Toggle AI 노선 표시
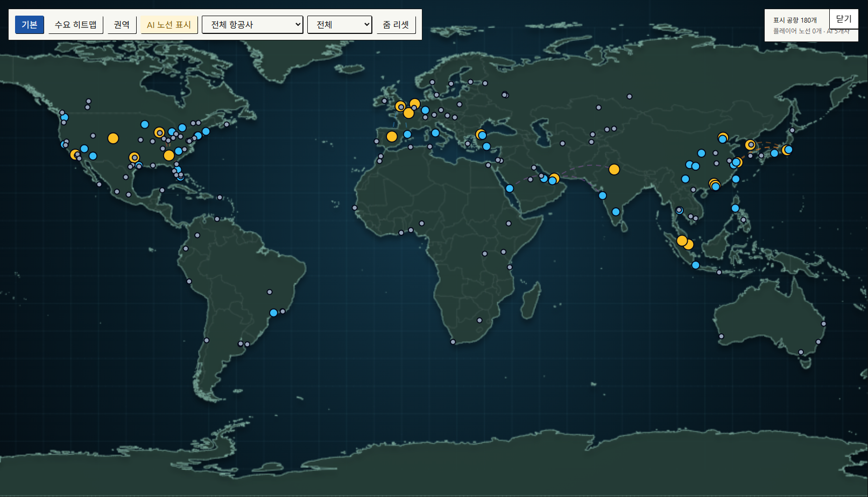Image resolution: width=868 pixels, height=497 pixels. pos(169,25)
